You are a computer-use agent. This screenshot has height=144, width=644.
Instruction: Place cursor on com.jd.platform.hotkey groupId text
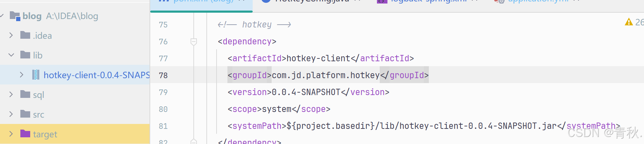coord(325,75)
